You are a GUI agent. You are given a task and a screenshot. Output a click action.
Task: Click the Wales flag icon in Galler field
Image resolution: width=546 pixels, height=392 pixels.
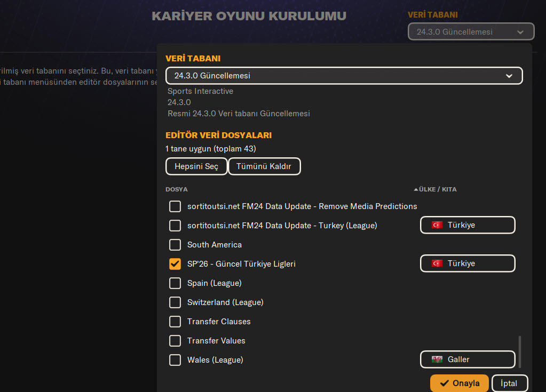(437, 359)
